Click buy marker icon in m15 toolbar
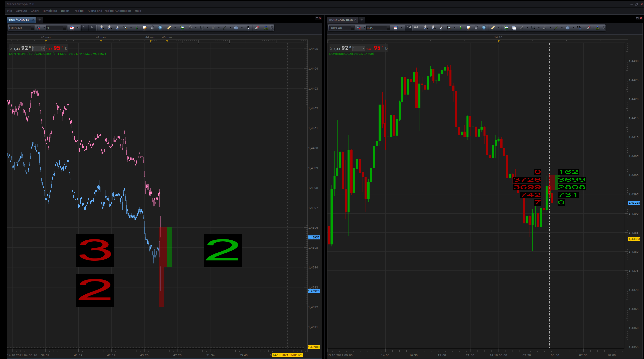The height and width of the screenshot is (359, 644). [426, 28]
